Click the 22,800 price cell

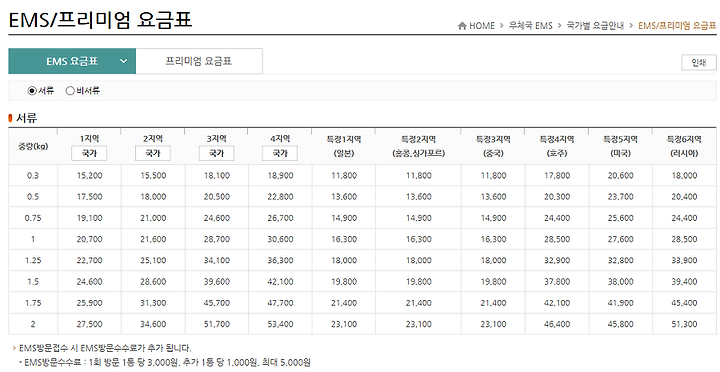280,197
